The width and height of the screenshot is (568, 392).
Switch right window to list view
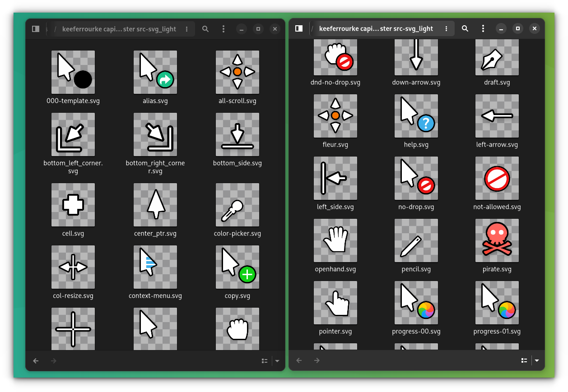click(524, 360)
